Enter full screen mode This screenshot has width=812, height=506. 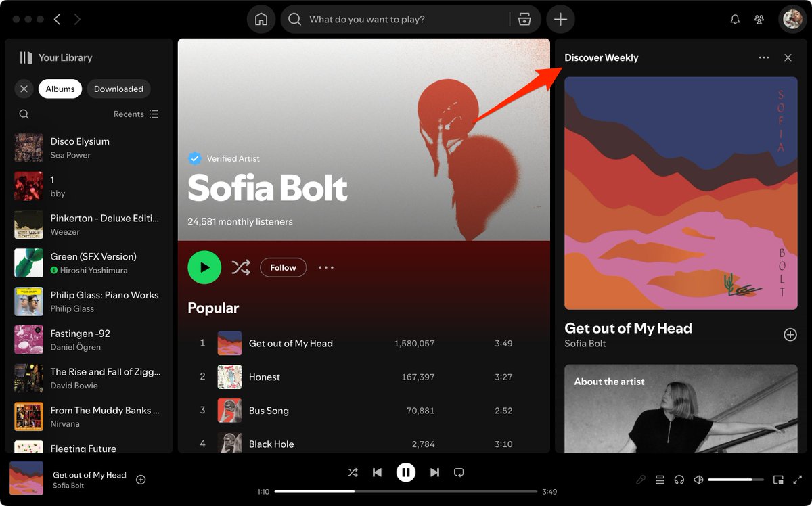798,479
